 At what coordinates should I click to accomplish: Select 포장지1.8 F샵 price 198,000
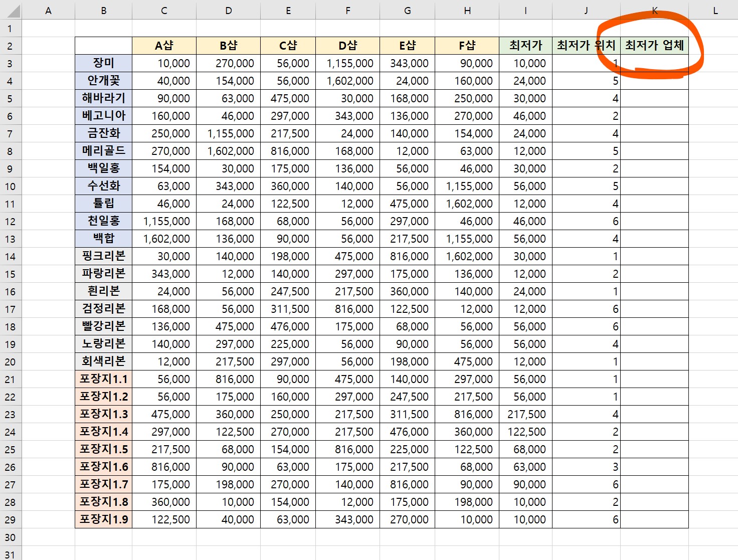point(467,502)
